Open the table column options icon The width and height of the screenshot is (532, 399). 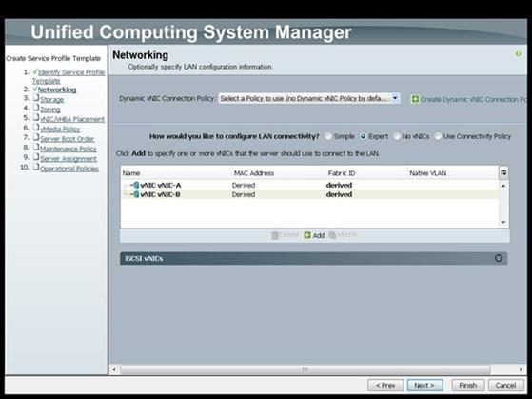click(503, 172)
